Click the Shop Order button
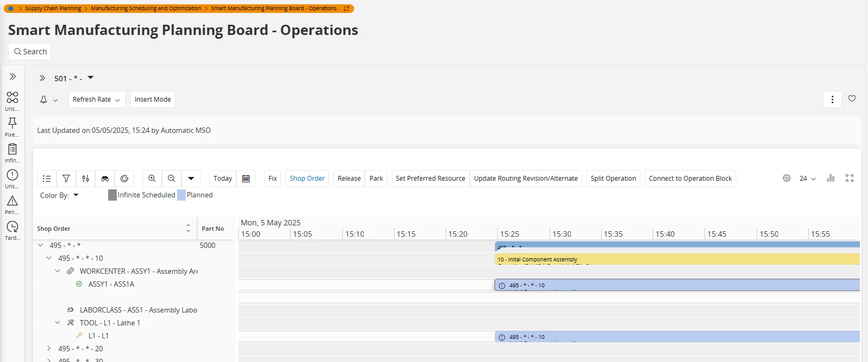The image size is (868, 362). 307,179
